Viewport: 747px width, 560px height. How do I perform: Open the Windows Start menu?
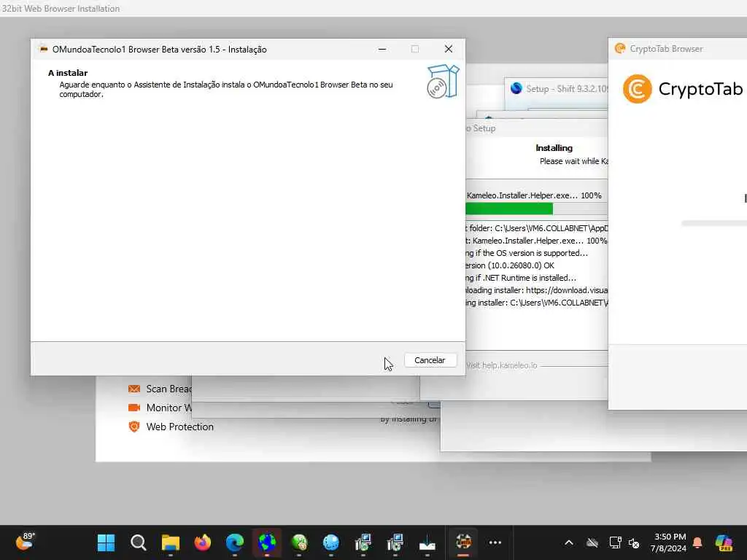(106, 542)
